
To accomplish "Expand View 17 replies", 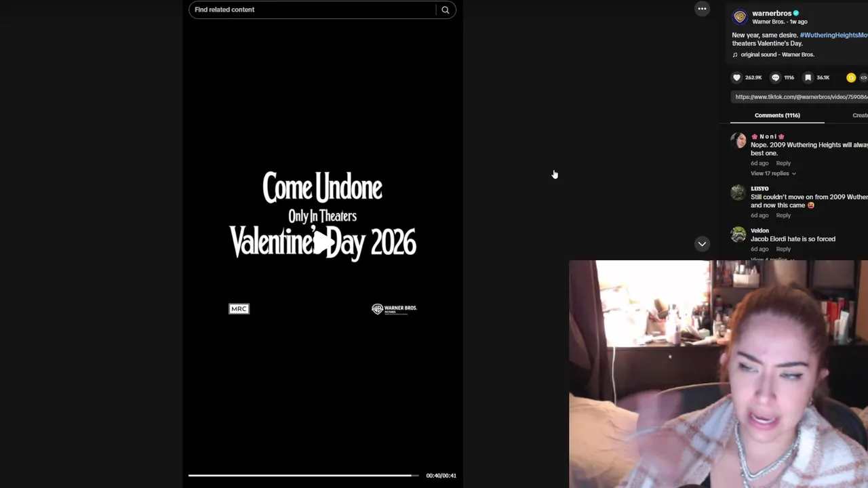I will click(x=773, y=174).
